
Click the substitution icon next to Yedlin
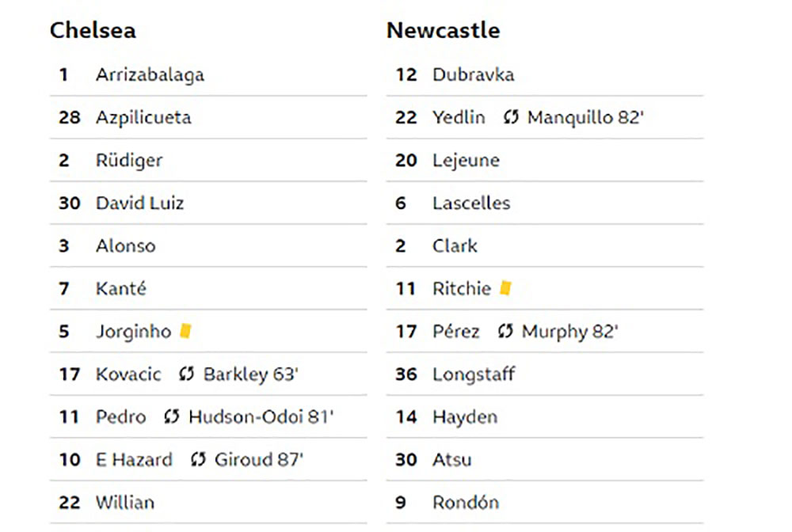(x=511, y=117)
